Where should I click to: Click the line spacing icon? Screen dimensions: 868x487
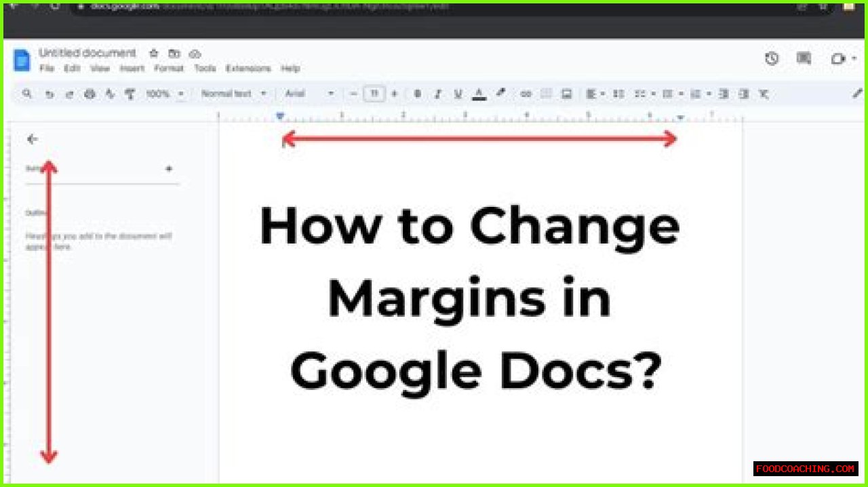pyautogui.click(x=618, y=94)
